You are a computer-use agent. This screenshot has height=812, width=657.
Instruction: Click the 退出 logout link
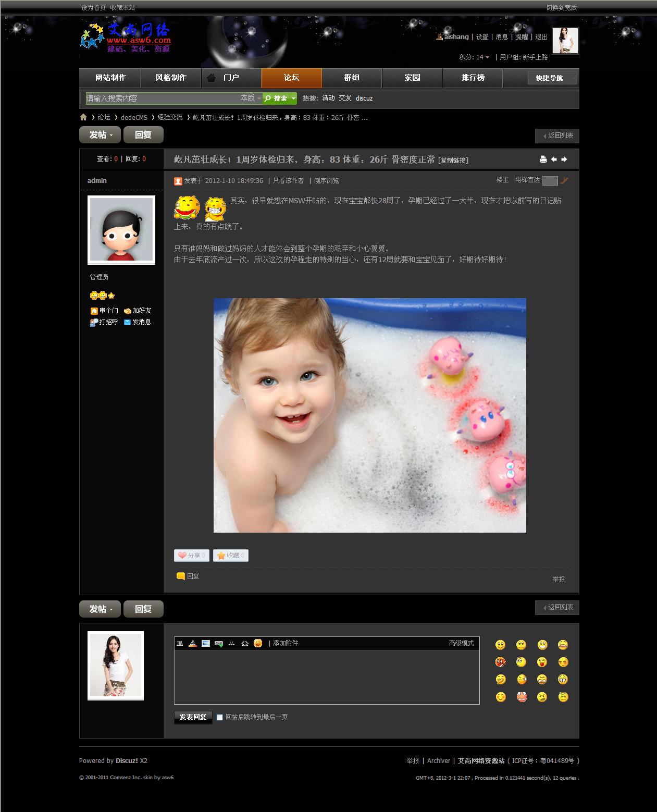click(541, 37)
